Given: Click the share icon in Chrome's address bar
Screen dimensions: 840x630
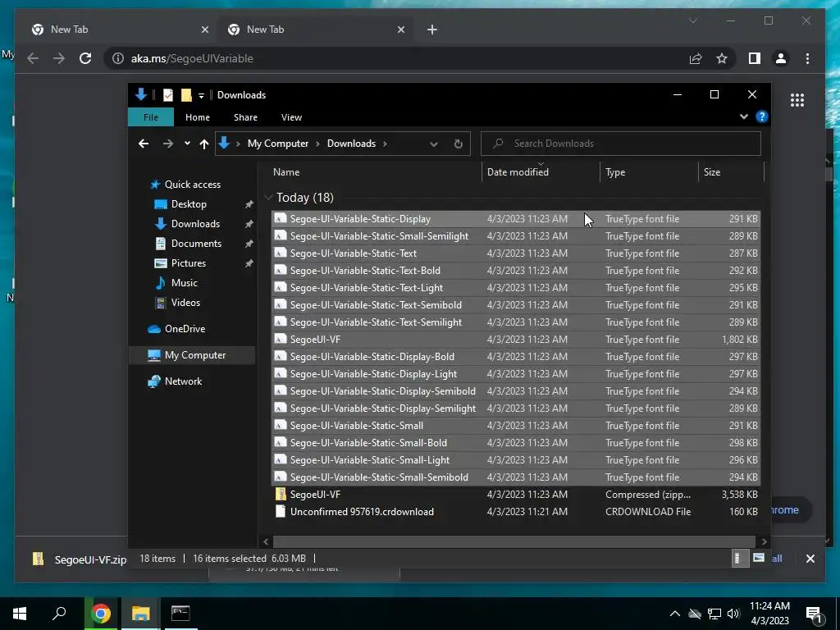Looking at the screenshot, I should 696,58.
